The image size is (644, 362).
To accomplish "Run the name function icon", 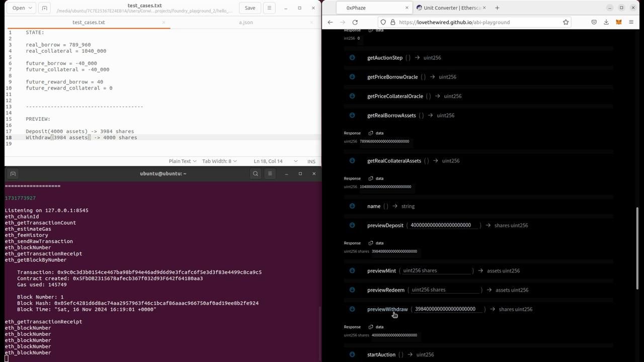I will coord(352,206).
